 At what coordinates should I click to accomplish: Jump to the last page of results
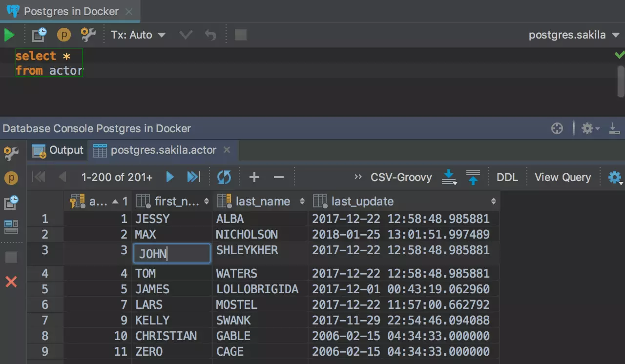[193, 177]
